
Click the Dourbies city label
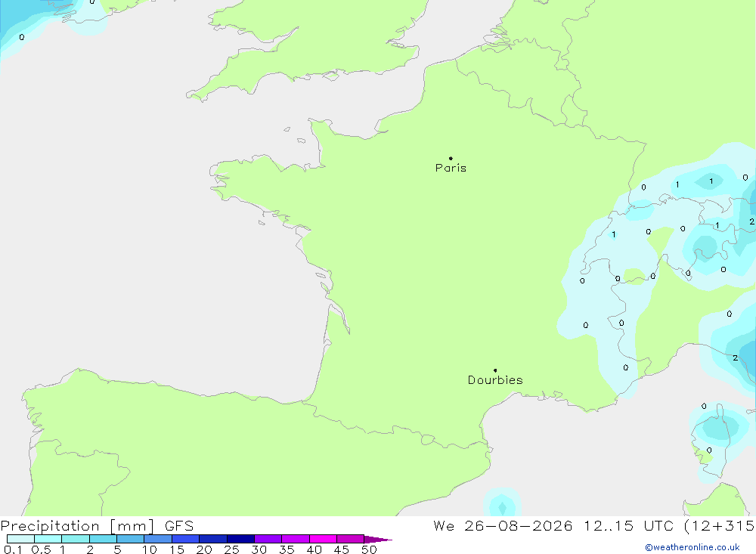pyautogui.click(x=495, y=380)
